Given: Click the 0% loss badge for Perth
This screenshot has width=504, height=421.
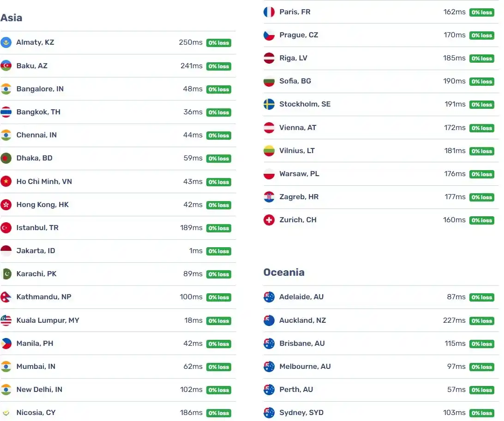Looking at the screenshot, I should [482, 390].
